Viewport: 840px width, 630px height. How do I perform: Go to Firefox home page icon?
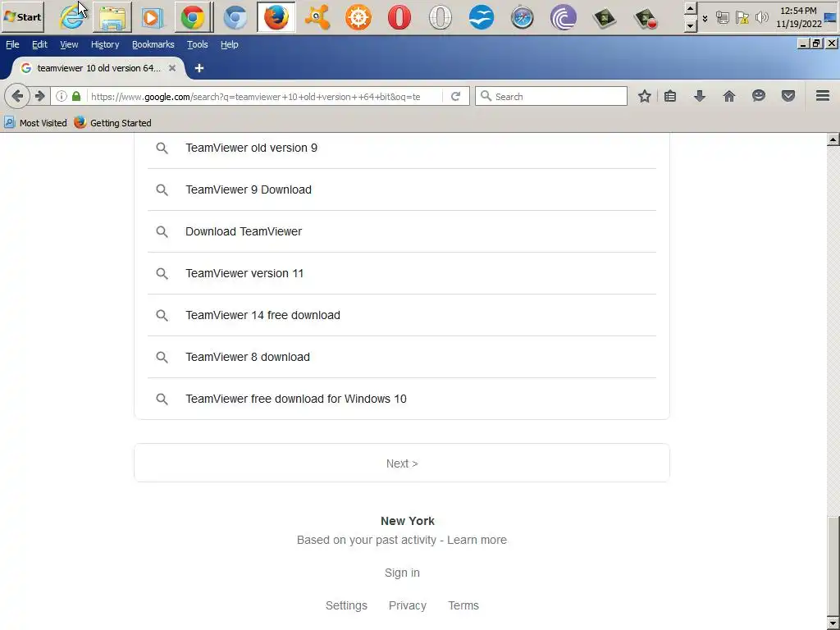click(729, 97)
